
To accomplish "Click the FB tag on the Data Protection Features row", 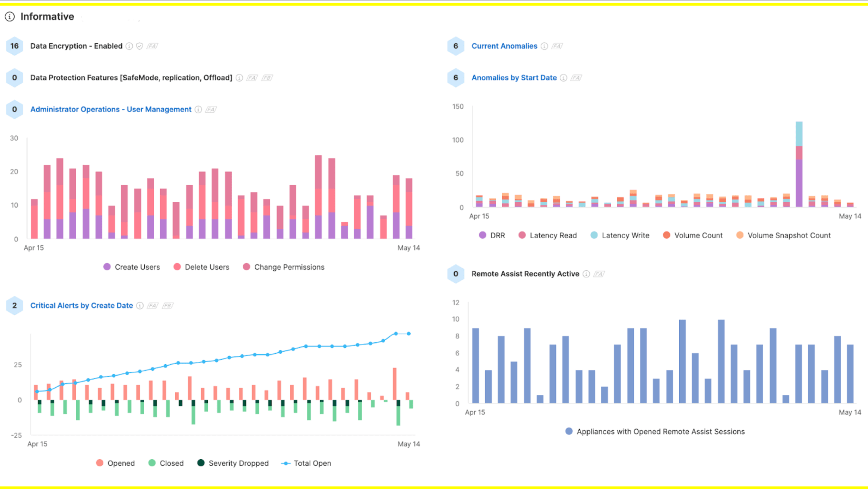I will (267, 78).
